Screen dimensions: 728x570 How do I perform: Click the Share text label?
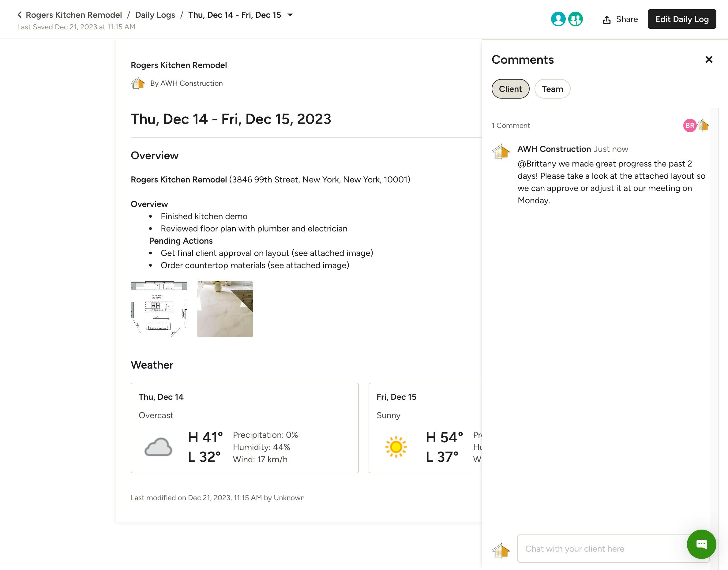point(627,19)
